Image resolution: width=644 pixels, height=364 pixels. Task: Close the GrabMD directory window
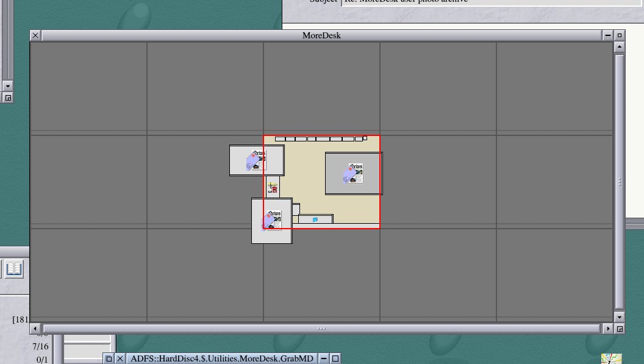[x=120, y=359]
